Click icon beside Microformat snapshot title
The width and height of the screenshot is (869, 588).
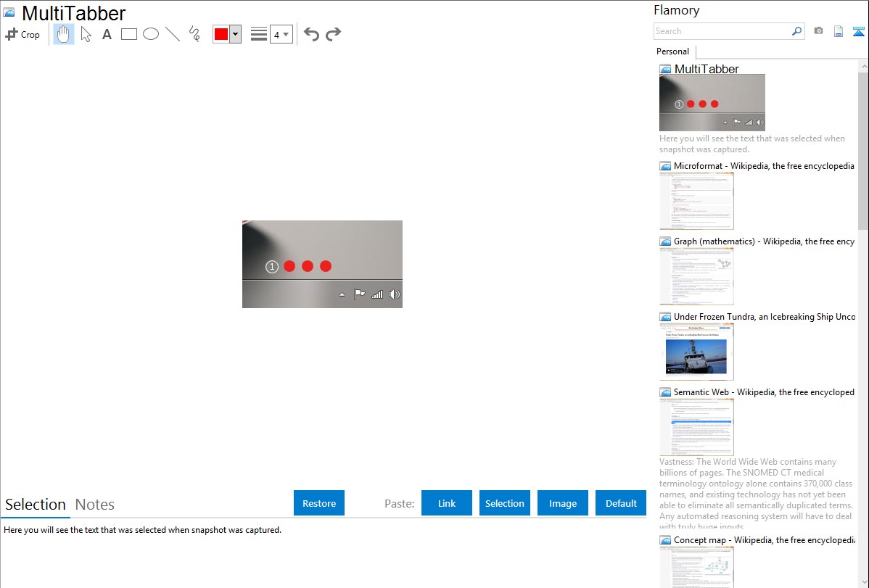click(x=666, y=166)
